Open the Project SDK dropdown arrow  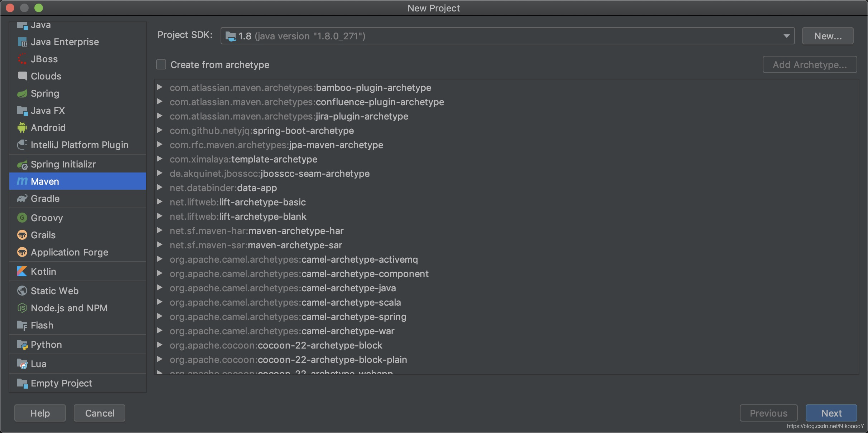(x=786, y=36)
